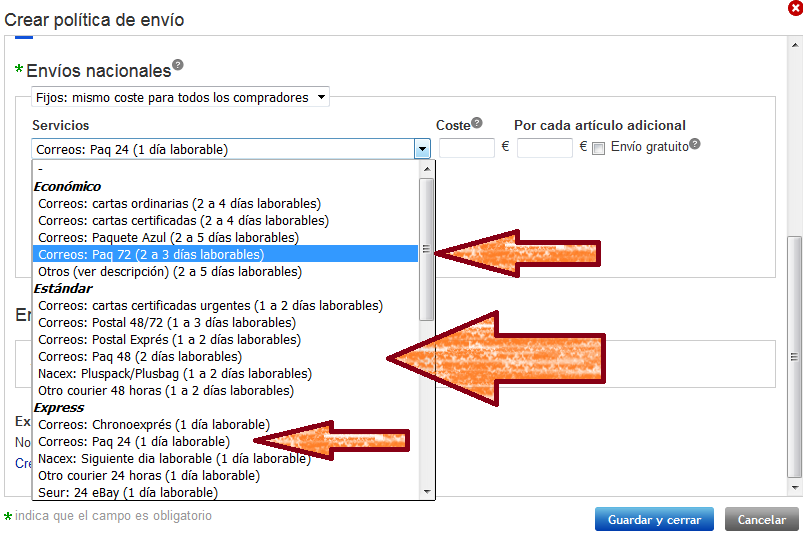Open the Fijos: mismo coste dropdown
Viewport: 803px width, 535px height.
pyautogui.click(x=180, y=97)
